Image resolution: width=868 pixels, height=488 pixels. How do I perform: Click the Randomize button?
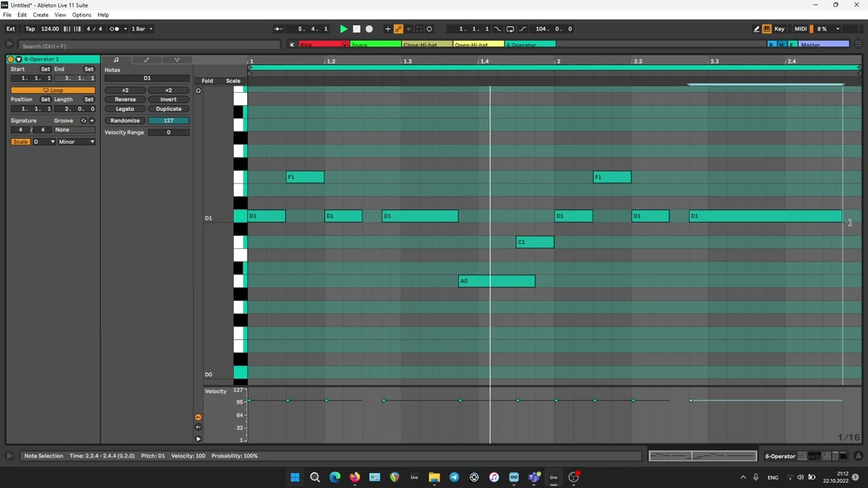point(125,121)
